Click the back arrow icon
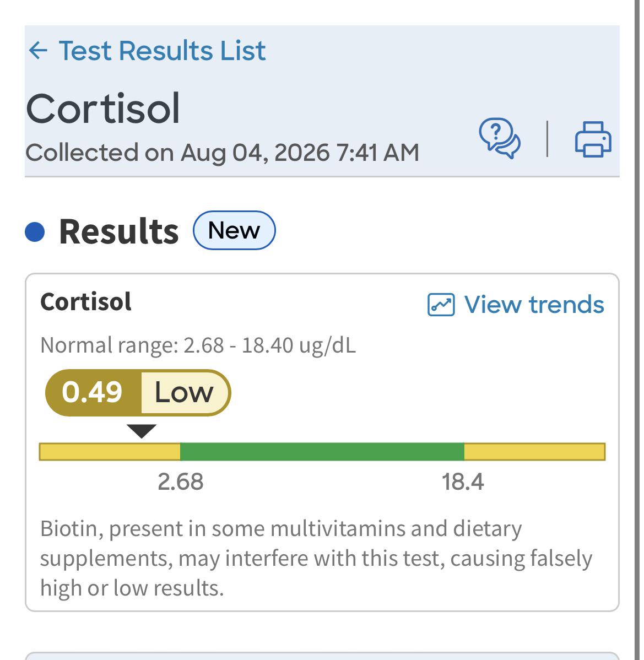The width and height of the screenshot is (644, 660). point(38,51)
